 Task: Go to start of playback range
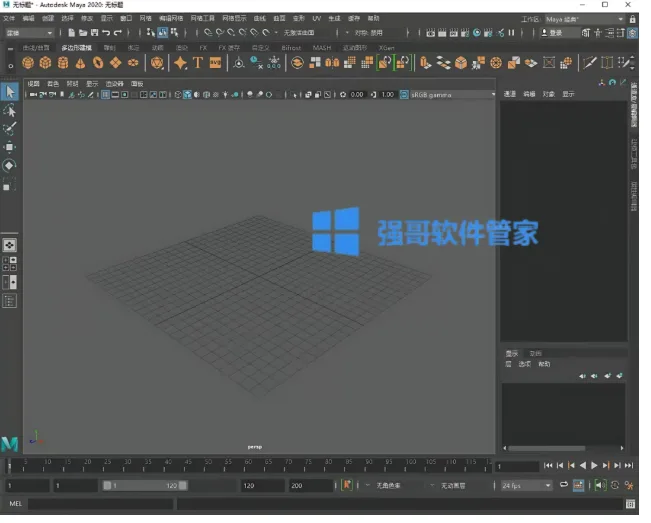548,466
